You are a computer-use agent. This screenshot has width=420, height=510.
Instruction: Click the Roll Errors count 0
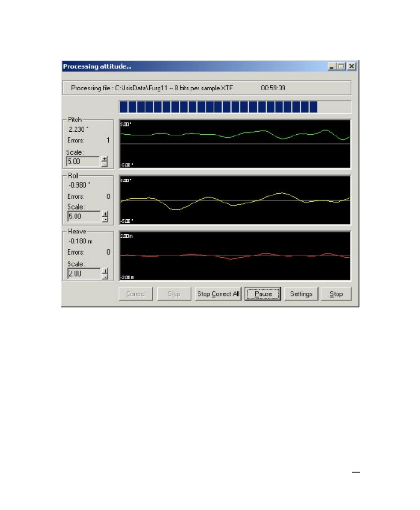click(108, 196)
